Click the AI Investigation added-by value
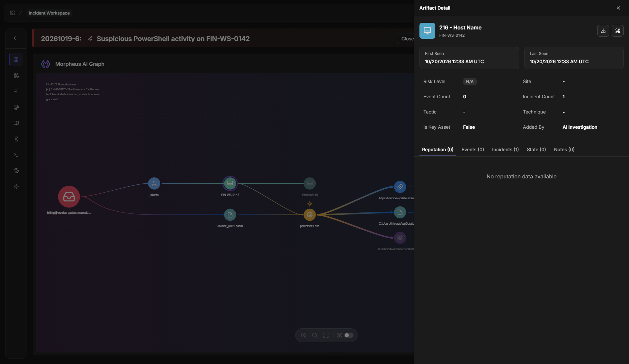629x364 pixels. pyautogui.click(x=580, y=127)
